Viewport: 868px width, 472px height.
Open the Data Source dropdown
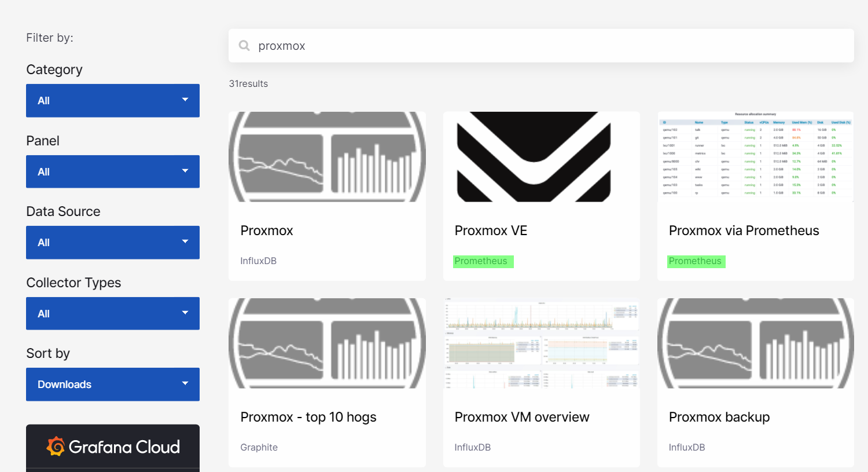coord(113,243)
